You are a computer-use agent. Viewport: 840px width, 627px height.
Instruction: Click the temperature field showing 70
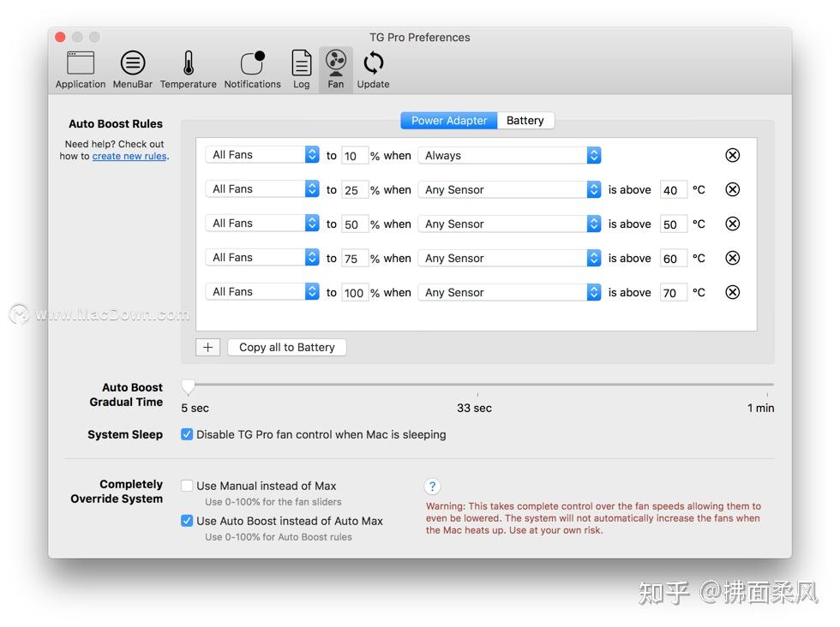pyautogui.click(x=674, y=293)
